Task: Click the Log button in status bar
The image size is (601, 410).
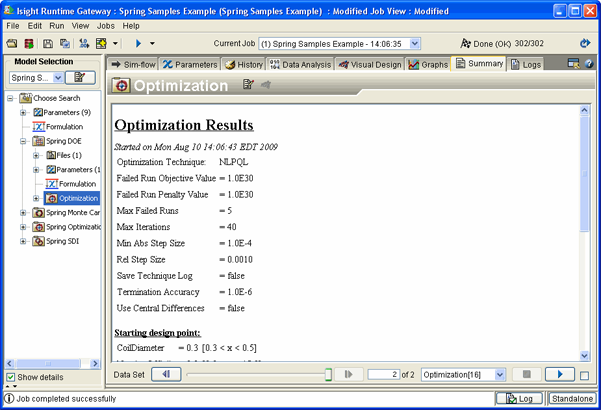Action: tap(519, 399)
